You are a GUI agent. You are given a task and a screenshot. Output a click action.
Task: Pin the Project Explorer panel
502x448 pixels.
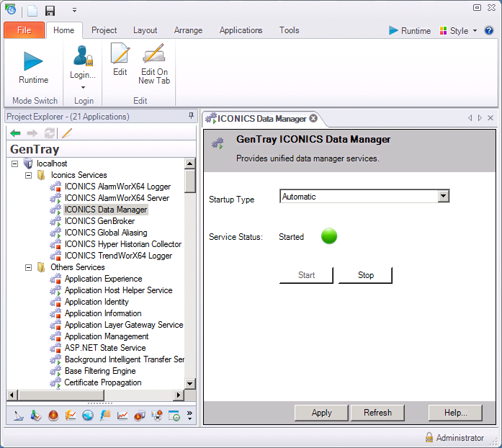[x=191, y=116]
